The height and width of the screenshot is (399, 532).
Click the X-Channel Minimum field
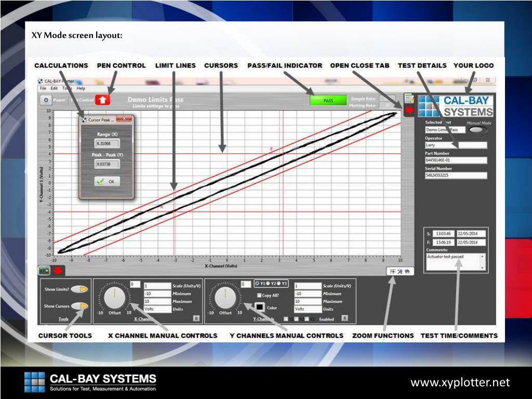[157, 294]
